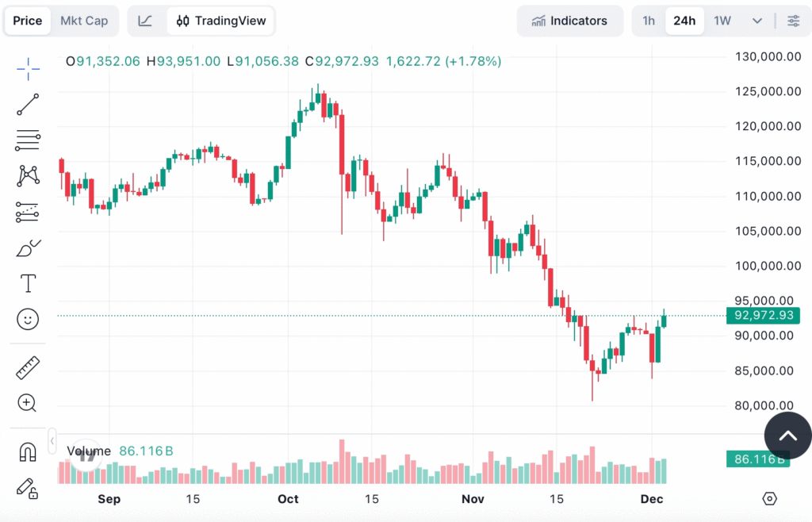812x522 pixels.
Task: Select the XABCD pattern tool
Action: [x=27, y=176]
